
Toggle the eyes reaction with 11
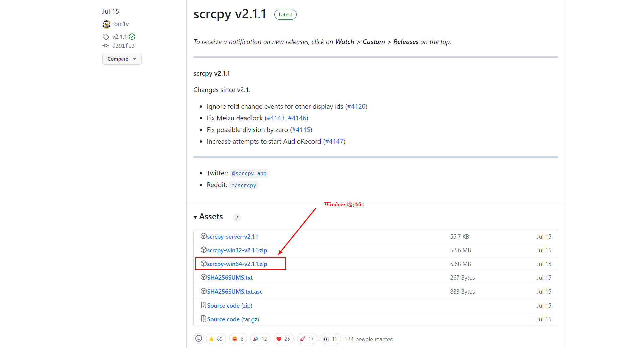point(331,339)
